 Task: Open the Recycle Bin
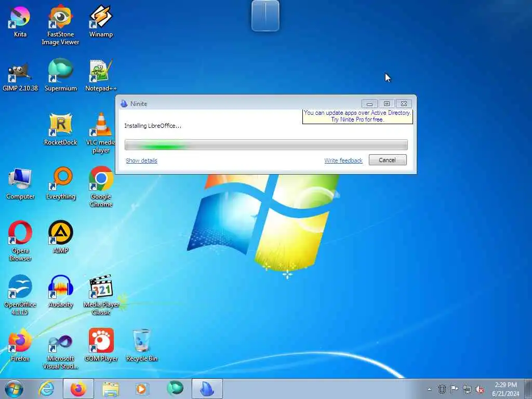(x=141, y=345)
